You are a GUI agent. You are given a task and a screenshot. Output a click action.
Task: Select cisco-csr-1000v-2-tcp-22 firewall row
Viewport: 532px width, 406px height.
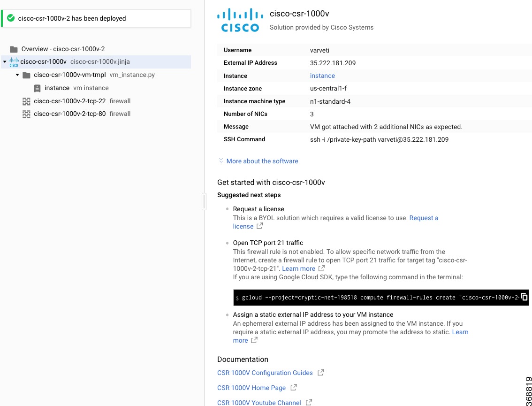[x=96, y=101]
